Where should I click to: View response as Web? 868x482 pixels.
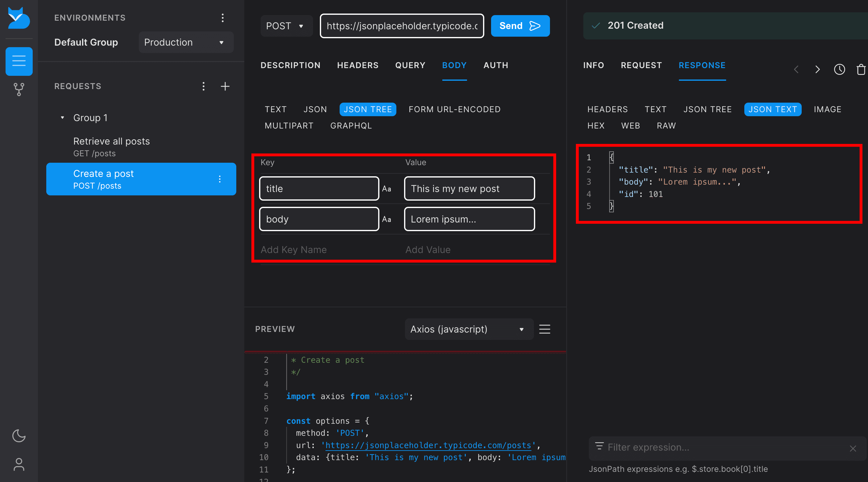click(631, 126)
